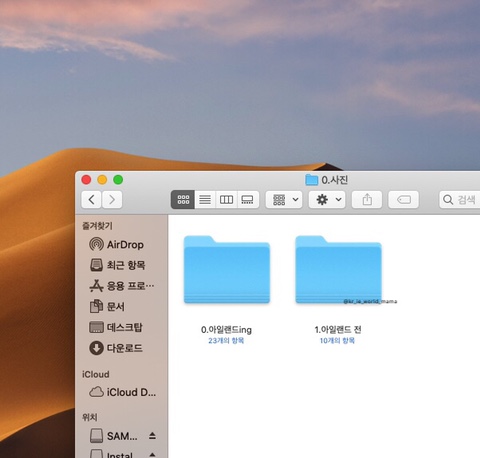Select the 0.아일랜드ing folder icon
The height and width of the screenshot is (458, 480).
(227, 270)
